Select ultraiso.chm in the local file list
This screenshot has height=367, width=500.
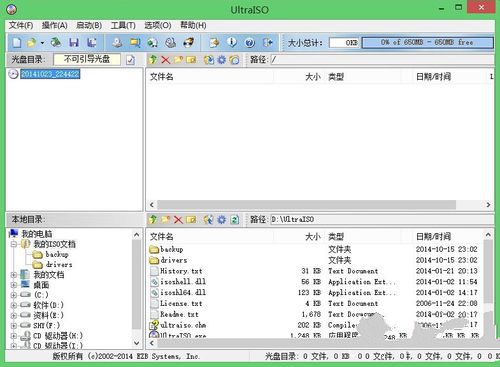(183, 325)
